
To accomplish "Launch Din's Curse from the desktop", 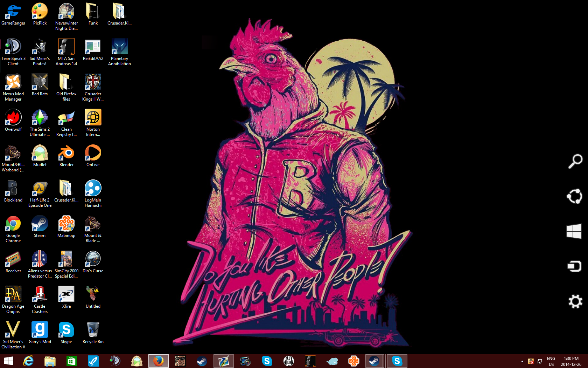I will click(x=93, y=262).
